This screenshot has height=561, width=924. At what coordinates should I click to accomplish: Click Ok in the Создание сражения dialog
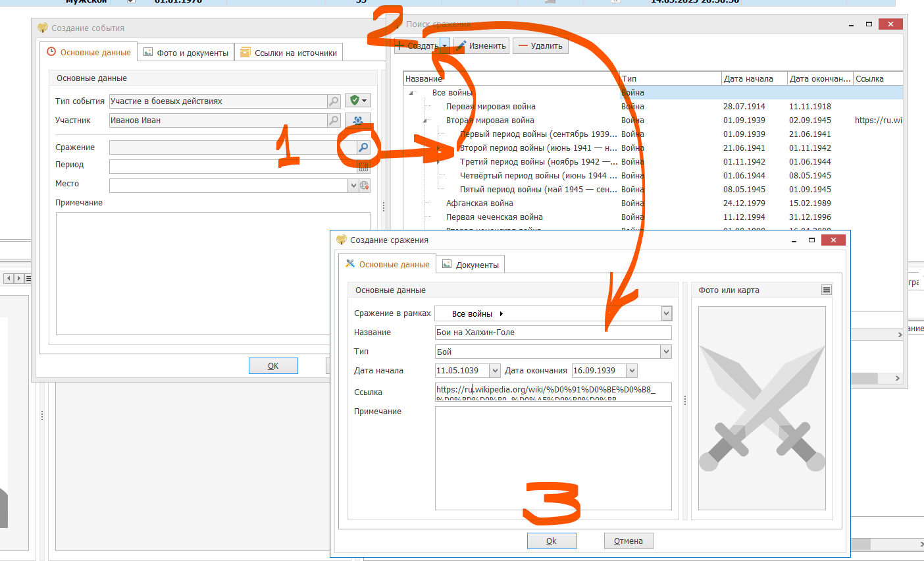tap(551, 541)
